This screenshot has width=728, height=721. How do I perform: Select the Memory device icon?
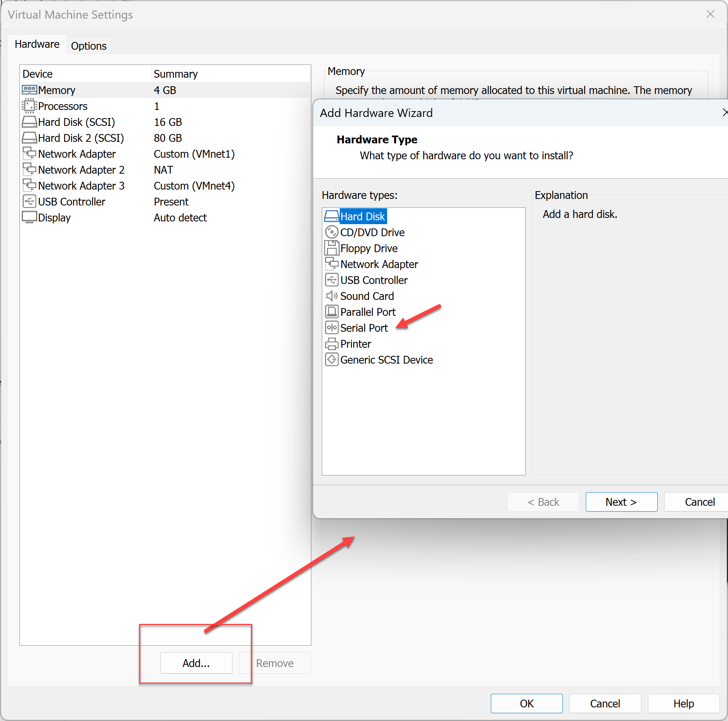30,90
